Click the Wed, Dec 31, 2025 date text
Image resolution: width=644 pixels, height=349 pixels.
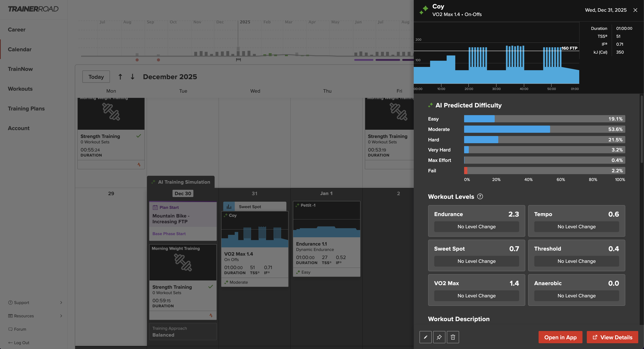tap(606, 10)
